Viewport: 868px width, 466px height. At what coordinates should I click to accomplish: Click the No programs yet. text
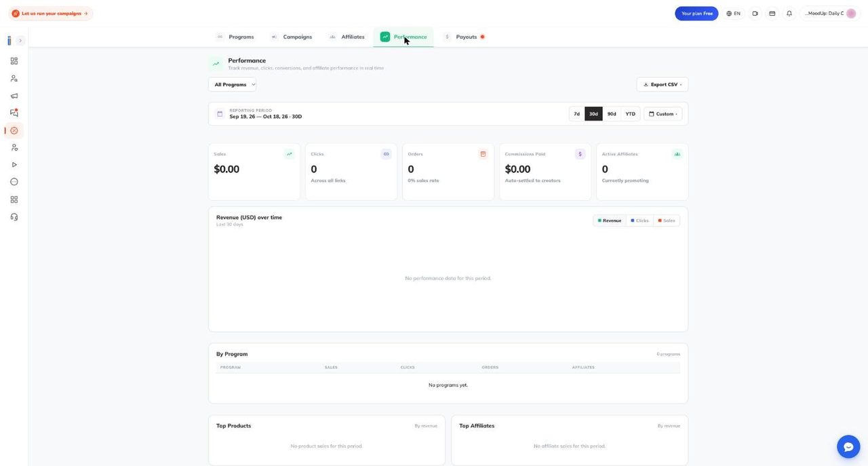[448, 385]
